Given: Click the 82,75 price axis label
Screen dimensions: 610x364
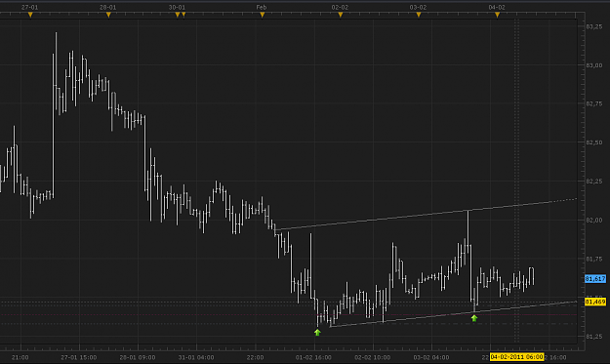Looking at the screenshot, I should point(594,103).
